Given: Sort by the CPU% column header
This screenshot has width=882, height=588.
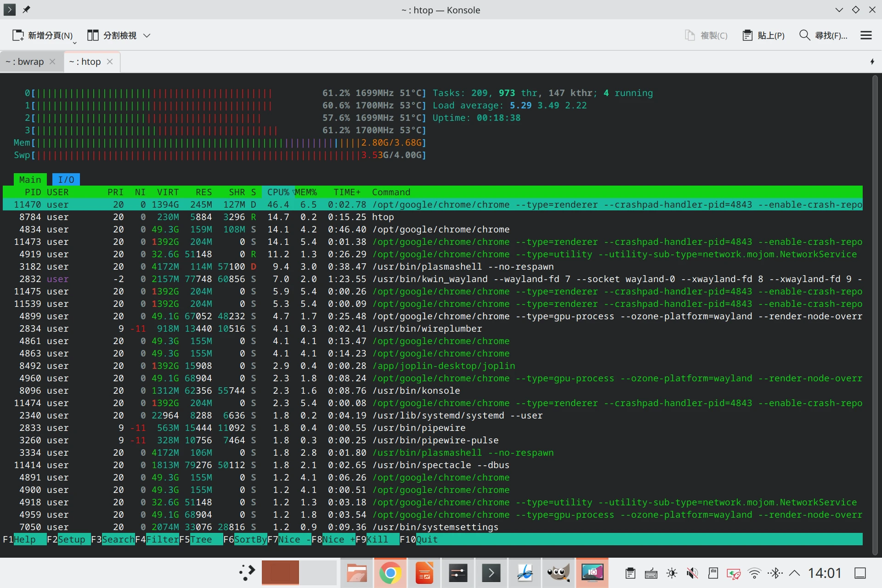Looking at the screenshot, I should point(278,192).
